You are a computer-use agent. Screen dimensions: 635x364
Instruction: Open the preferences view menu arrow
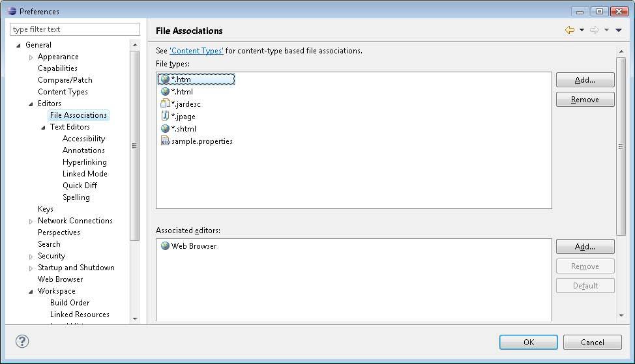pos(619,30)
